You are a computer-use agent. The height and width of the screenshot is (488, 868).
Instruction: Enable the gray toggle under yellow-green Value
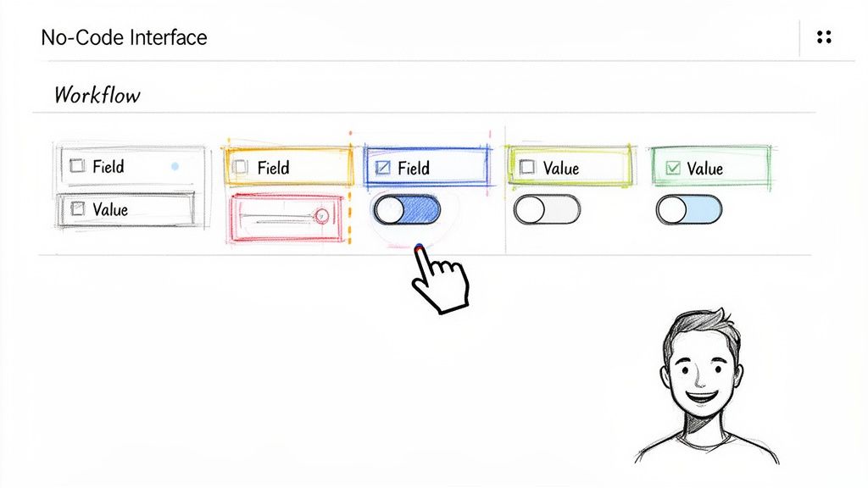point(547,209)
